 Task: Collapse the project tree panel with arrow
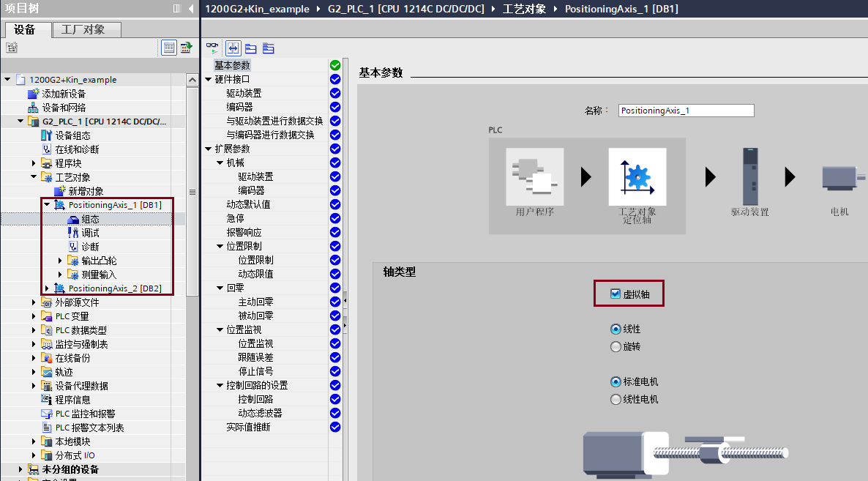tap(191, 9)
